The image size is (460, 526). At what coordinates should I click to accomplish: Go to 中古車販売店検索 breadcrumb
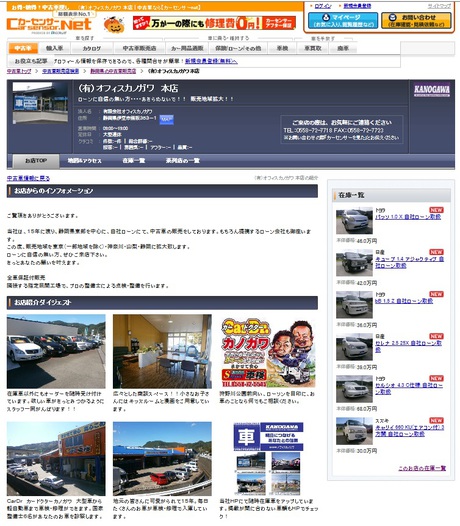click(61, 71)
